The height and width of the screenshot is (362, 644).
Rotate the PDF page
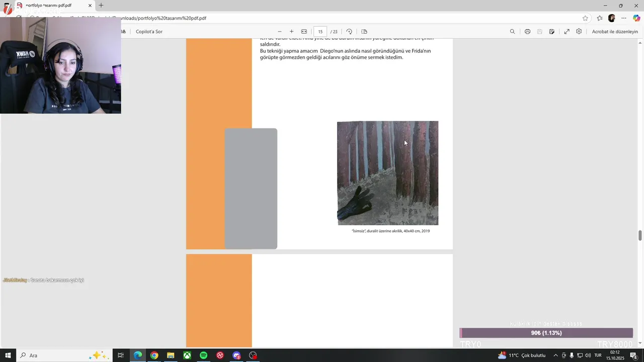coord(349,32)
